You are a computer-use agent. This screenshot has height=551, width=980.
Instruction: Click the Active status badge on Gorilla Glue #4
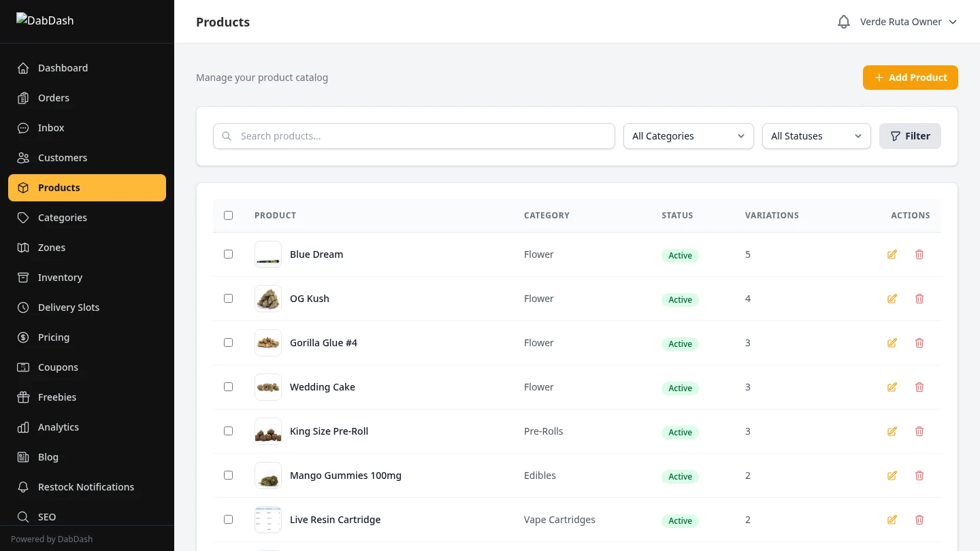coord(680,344)
